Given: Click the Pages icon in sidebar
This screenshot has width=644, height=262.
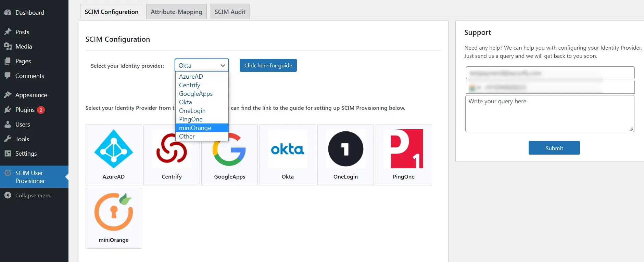Looking at the screenshot, I should click(x=8, y=61).
